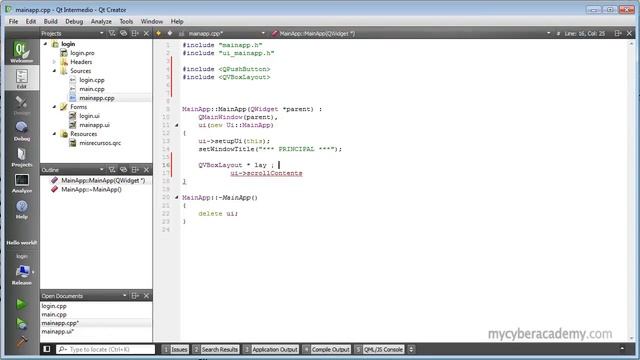Click the Type to locate field
Viewport: 640px width, 360px height.
tap(106, 349)
